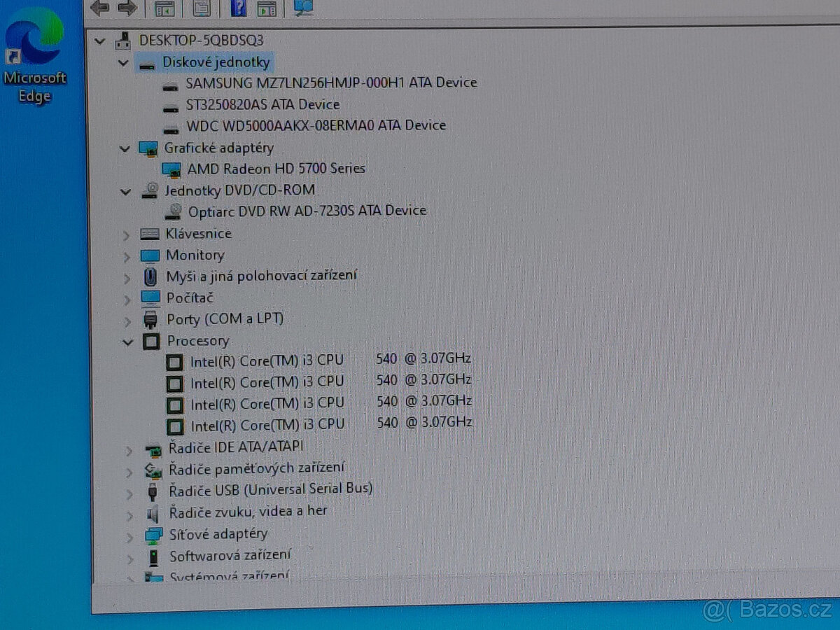Click the show/hide console tree toolbar icon
Screen dimensions: 840x630
[164, 8]
